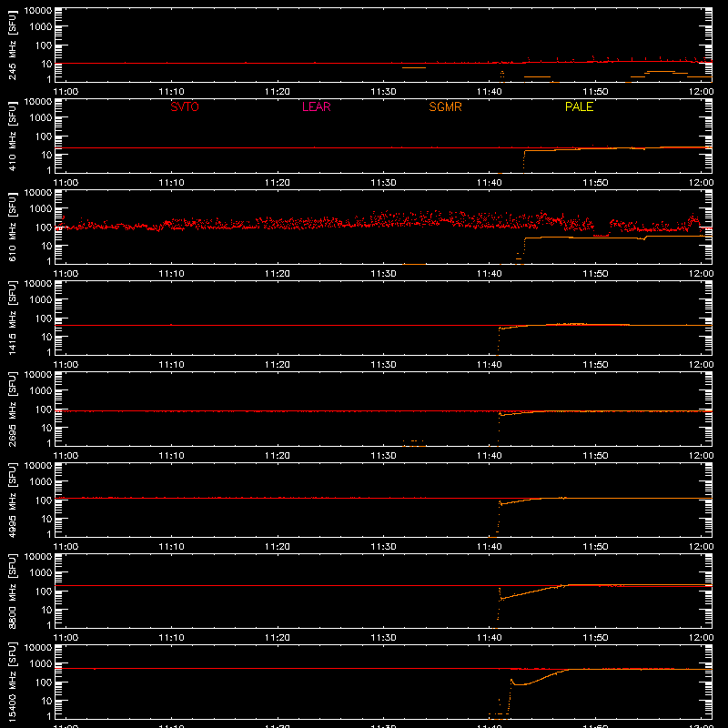Image resolution: width=728 pixels, height=728 pixels.
Task: Click the 10000 label on the 245 MHz axis
Action: (x=38, y=11)
